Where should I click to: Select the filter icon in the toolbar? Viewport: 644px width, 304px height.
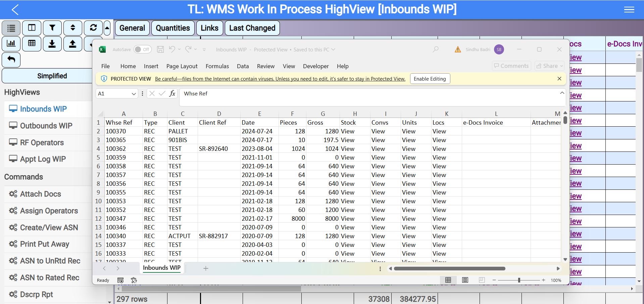52,28
